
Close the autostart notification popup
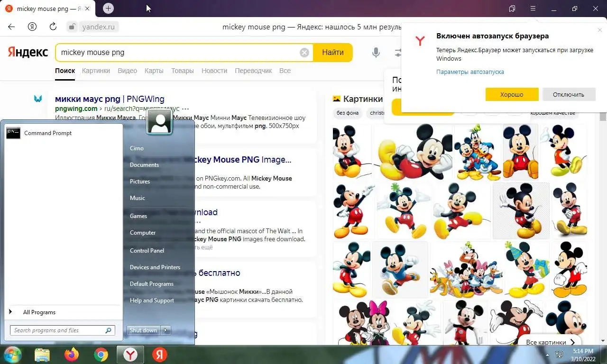599,30
